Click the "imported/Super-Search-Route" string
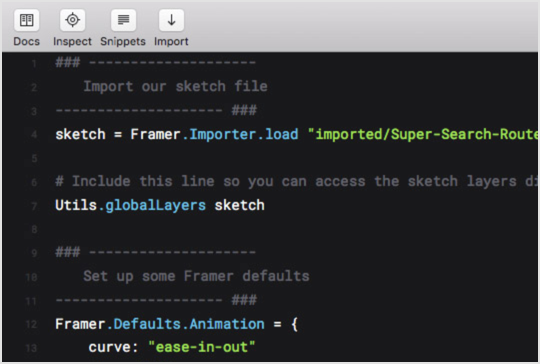 [423, 134]
